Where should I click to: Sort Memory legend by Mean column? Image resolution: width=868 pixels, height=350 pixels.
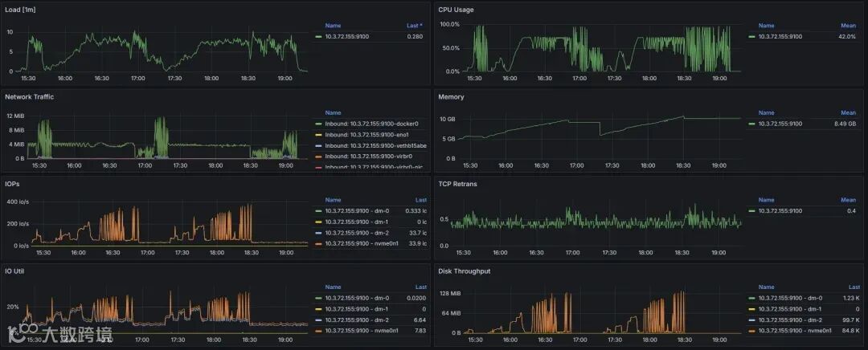[x=849, y=113]
